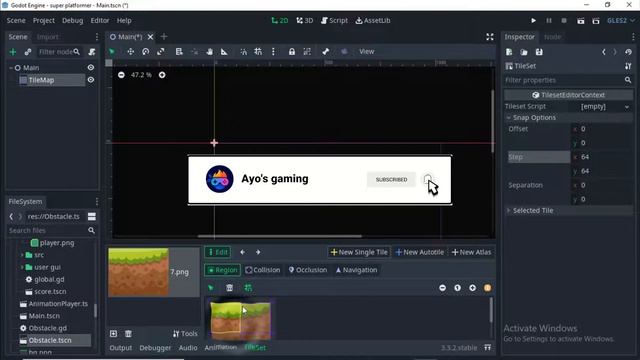Screen dimensions: 640x360
Task: Zoom out the 2D viewport
Action: (121, 75)
